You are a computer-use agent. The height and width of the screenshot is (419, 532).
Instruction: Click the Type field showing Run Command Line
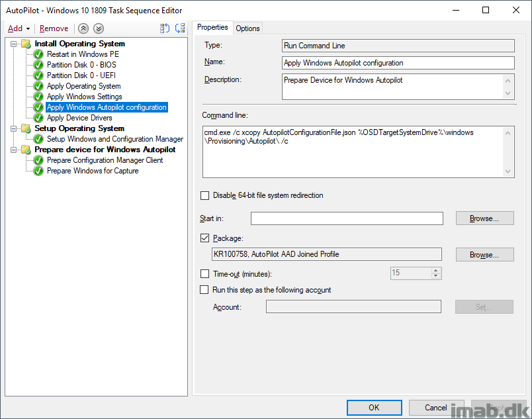tap(398, 46)
